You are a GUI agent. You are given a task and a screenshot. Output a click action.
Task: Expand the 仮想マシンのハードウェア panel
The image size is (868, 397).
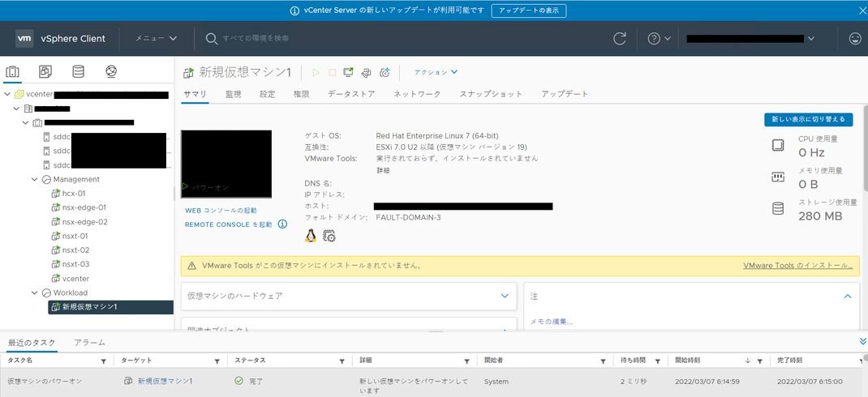coord(505,296)
